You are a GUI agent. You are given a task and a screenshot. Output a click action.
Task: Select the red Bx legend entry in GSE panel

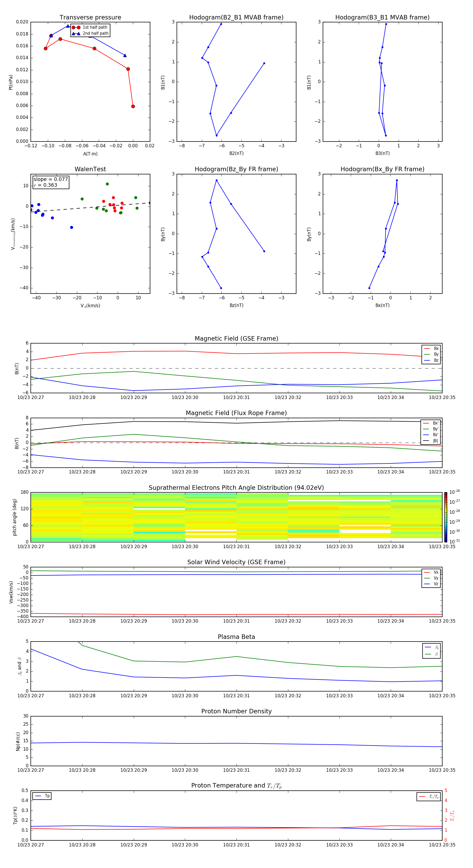click(x=431, y=349)
